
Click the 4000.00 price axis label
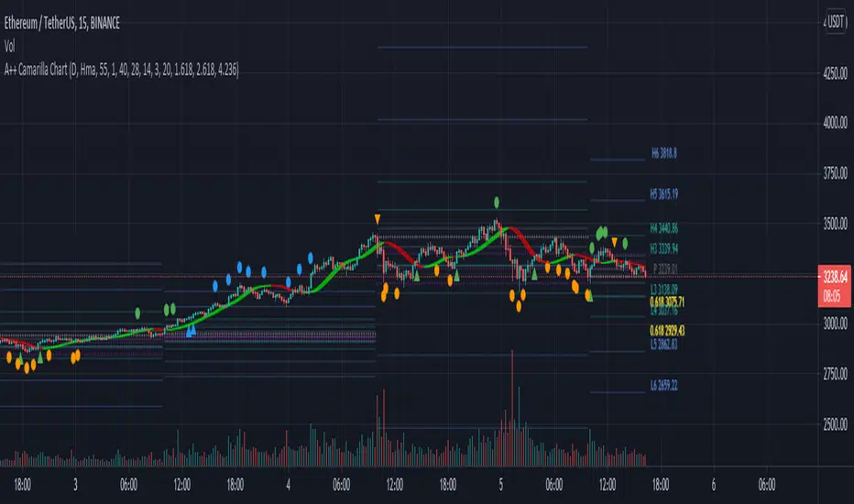(835, 123)
